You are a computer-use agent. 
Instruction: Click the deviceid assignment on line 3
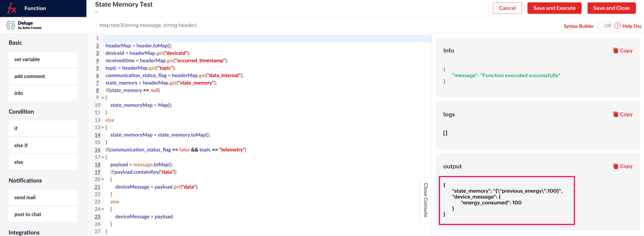pos(148,53)
